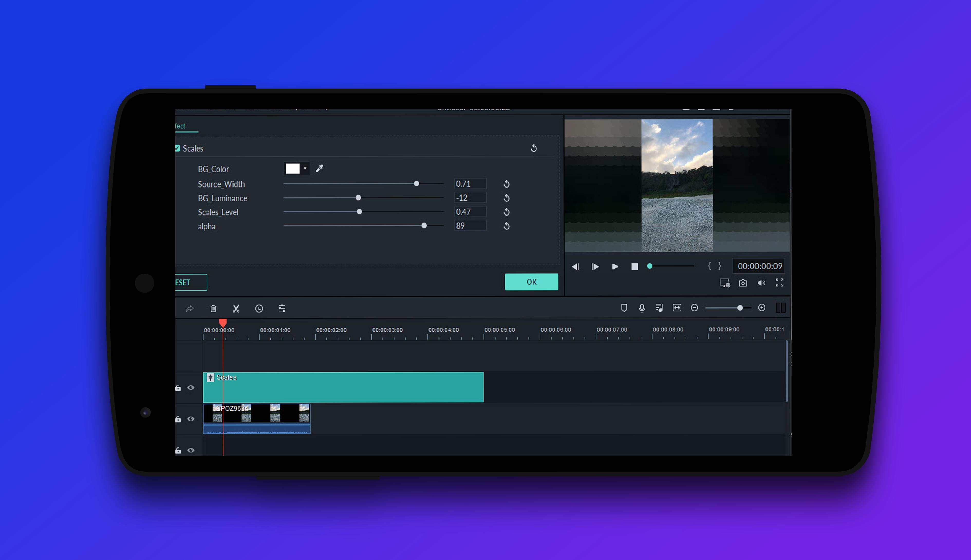The image size is (971, 560).
Task: Toggle lock on the Scales effect track
Action: click(178, 388)
